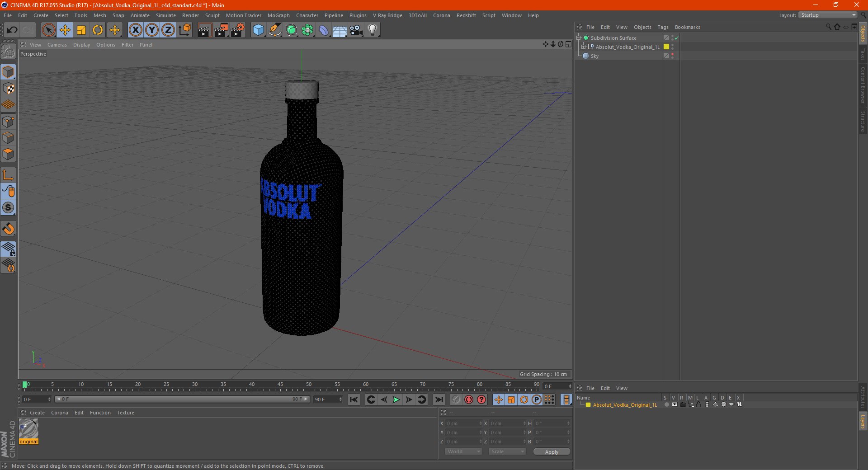Add a Subdivision Surface generator
Screen dimensions: 868x470
tap(291, 30)
